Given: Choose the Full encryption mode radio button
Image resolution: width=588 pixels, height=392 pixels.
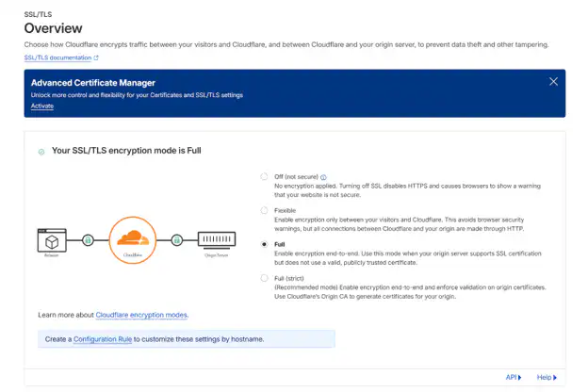Looking at the screenshot, I should click(264, 244).
